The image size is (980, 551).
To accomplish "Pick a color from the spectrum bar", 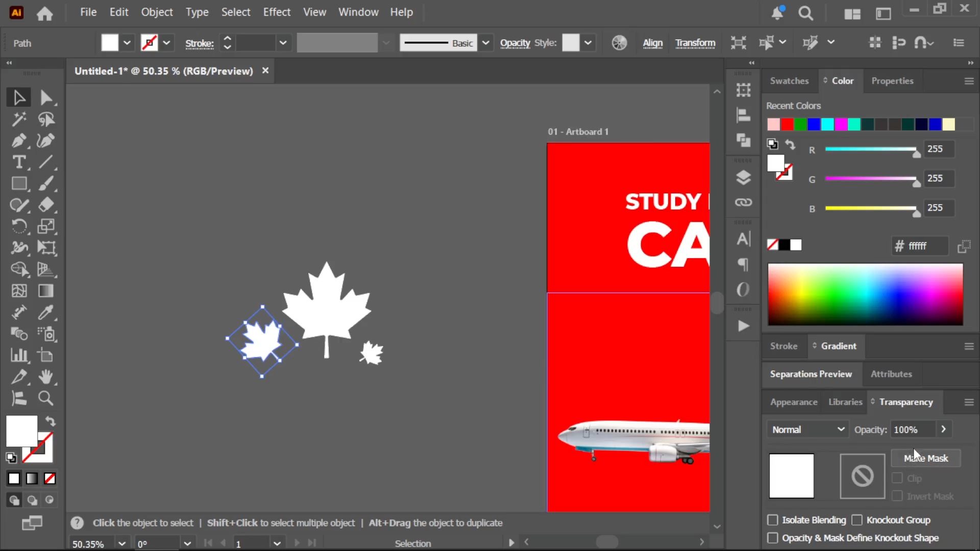I will click(x=865, y=294).
